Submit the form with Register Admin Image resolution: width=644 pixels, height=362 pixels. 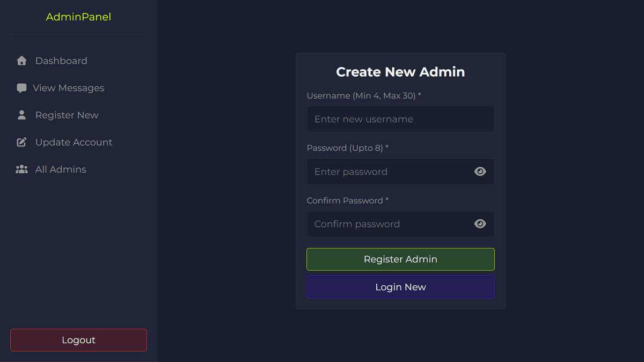(400, 259)
